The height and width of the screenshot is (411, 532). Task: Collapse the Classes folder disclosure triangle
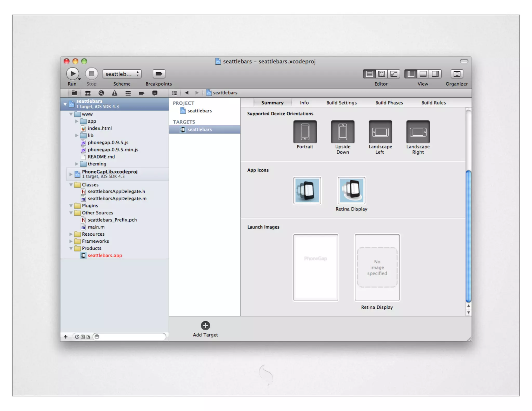71,185
